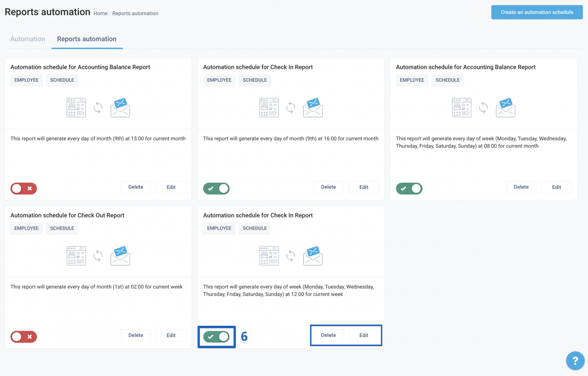The height and width of the screenshot is (376, 588).
Task: Select the Reports automation tab
Action: pyautogui.click(x=87, y=39)
